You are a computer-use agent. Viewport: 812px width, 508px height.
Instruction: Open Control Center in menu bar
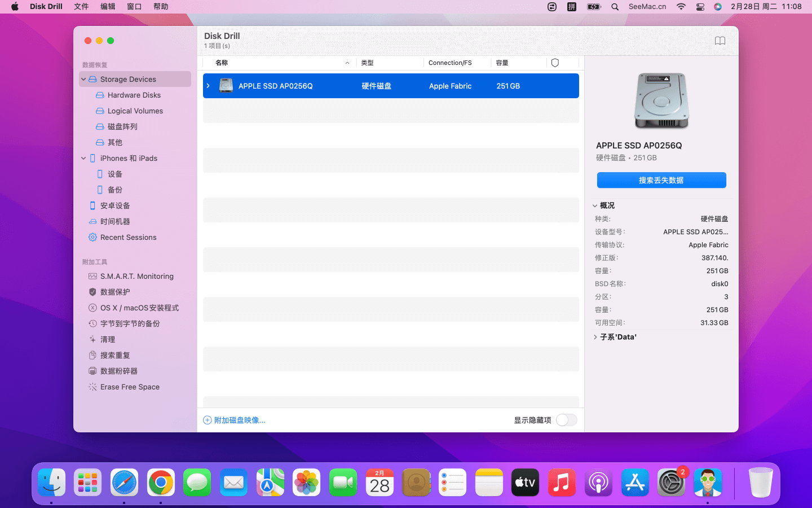click(x=700, y=7)
